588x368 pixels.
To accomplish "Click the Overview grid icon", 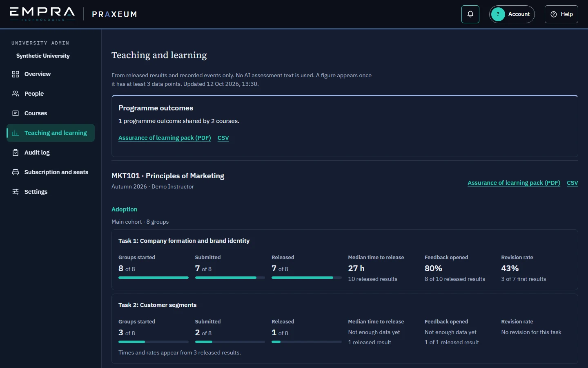I will coord(16,74).
